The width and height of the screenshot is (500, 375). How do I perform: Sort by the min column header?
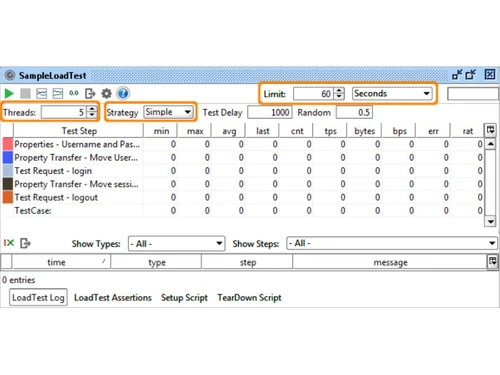161,131
